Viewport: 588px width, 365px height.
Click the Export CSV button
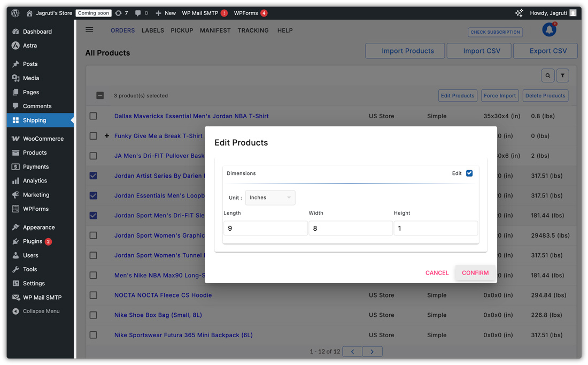tap(546, 51)
